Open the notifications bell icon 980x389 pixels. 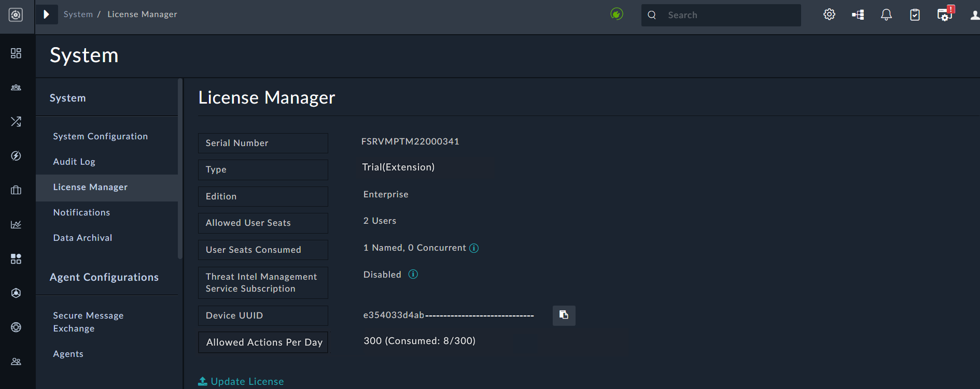click(x=886, y=15)
